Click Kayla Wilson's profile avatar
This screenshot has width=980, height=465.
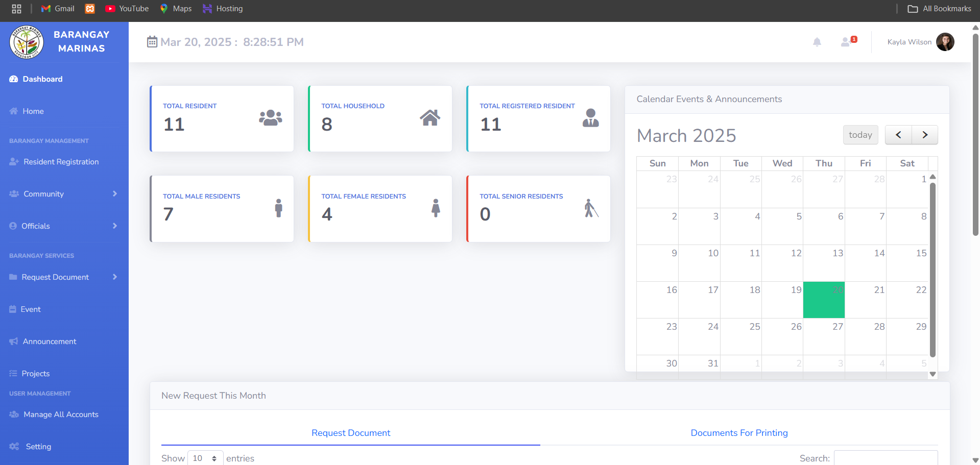(x=945, y=42)
